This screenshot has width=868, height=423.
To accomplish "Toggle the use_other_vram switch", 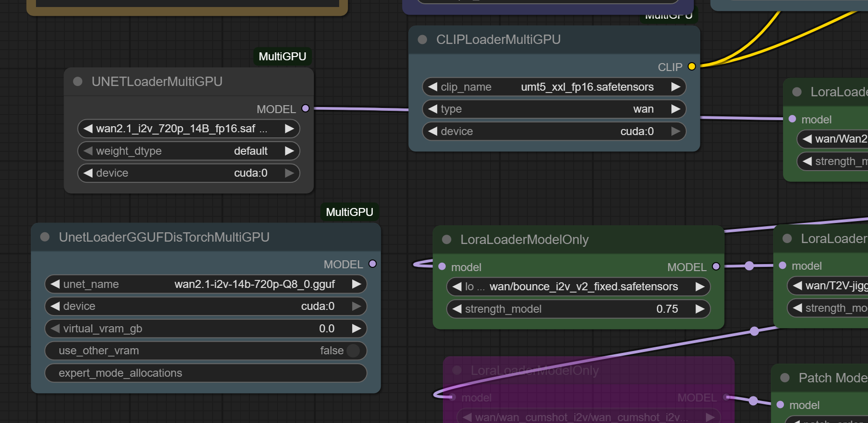I will coord(353,351).
